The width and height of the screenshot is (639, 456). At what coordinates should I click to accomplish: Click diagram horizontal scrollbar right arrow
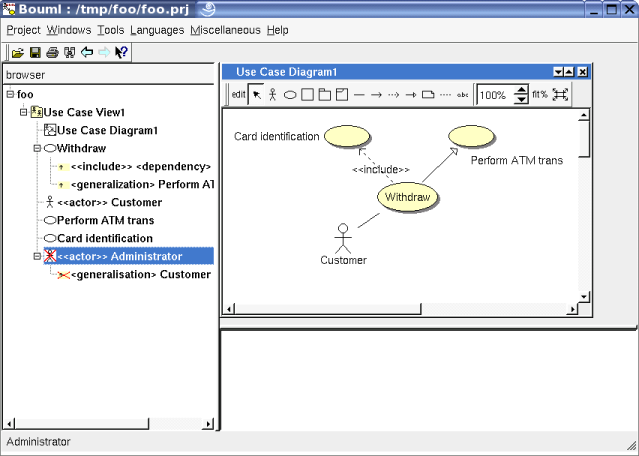tap(573, 309)
